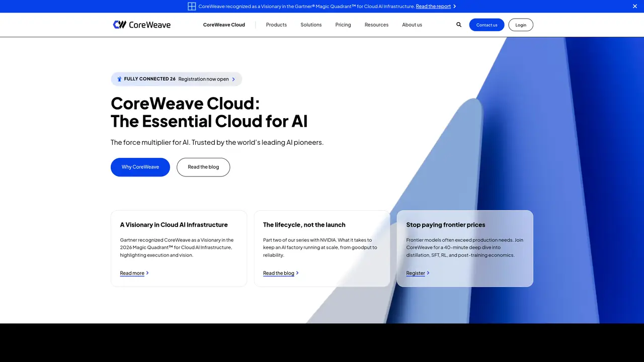Viewport: 644px width, 362px height.
Task: Click Register in frontier prices card
Action: click(416, 273)
